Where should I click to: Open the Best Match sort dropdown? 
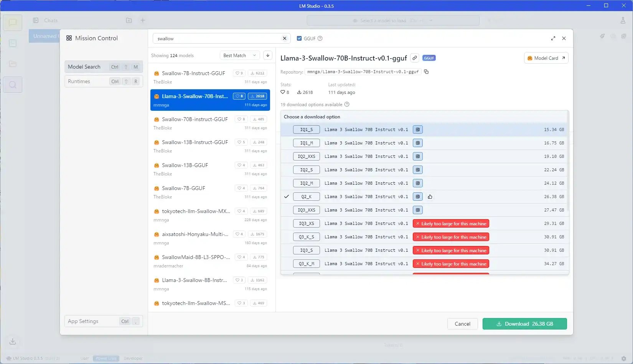[x=239, y=56]
